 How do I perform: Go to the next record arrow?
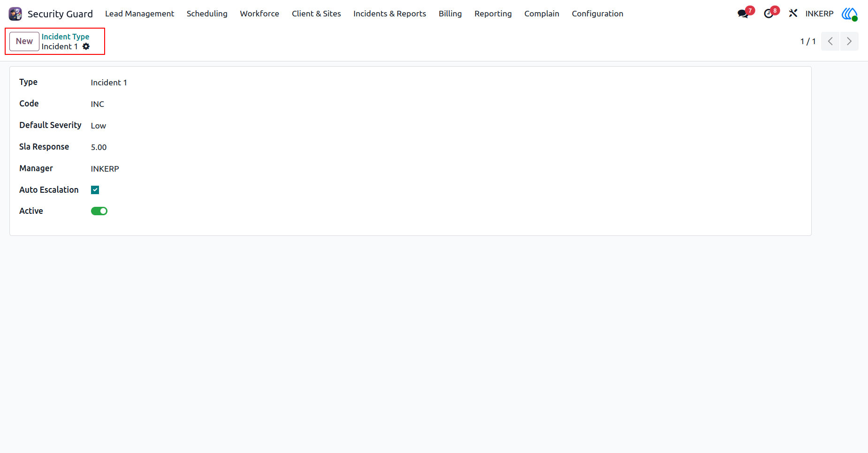(849, 41)
